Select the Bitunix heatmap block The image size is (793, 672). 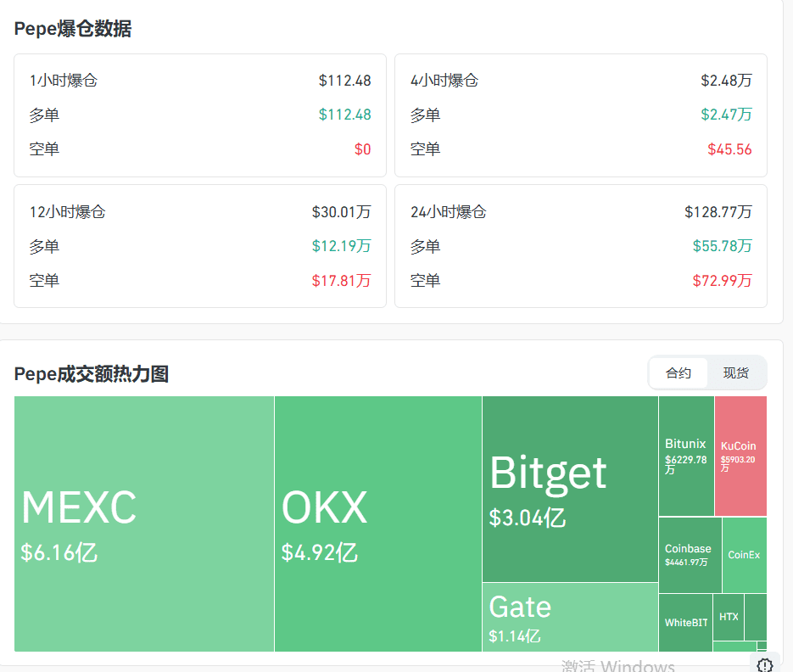[686, 456]
